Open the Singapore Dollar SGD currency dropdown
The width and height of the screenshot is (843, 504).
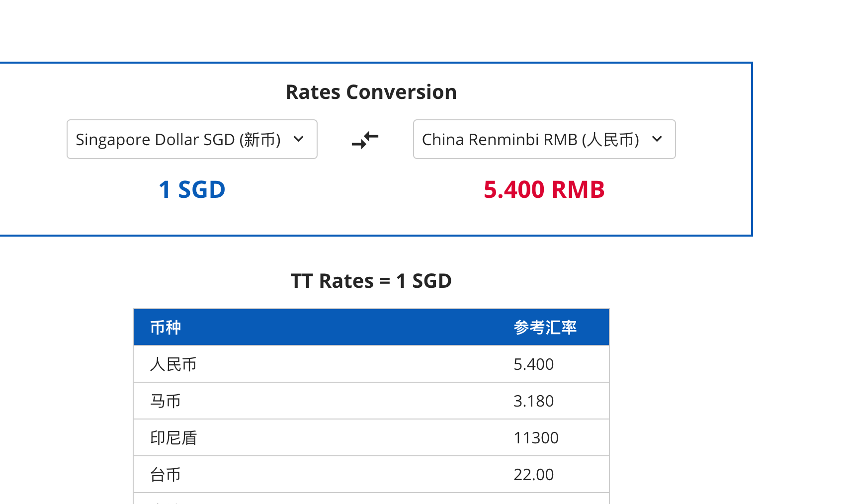tap(191, 140)
